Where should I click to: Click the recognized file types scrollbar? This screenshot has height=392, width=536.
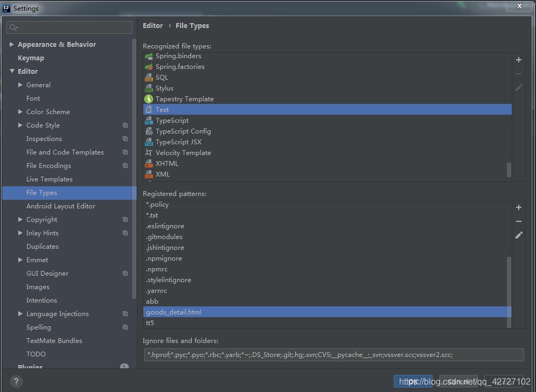tap(509, 170)
